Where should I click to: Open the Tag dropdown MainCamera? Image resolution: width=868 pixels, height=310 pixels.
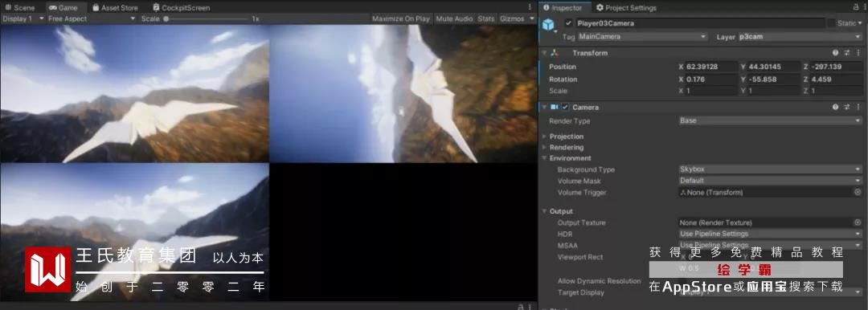tap(642, 36)
